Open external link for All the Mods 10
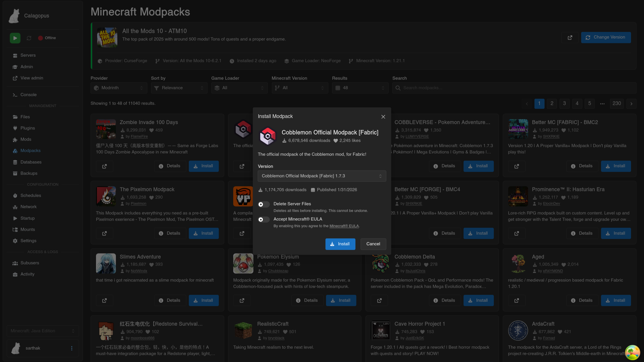Image resolution: width=644 pixels, height=362 pixels. pyautogui.click(x=570, y=37)
